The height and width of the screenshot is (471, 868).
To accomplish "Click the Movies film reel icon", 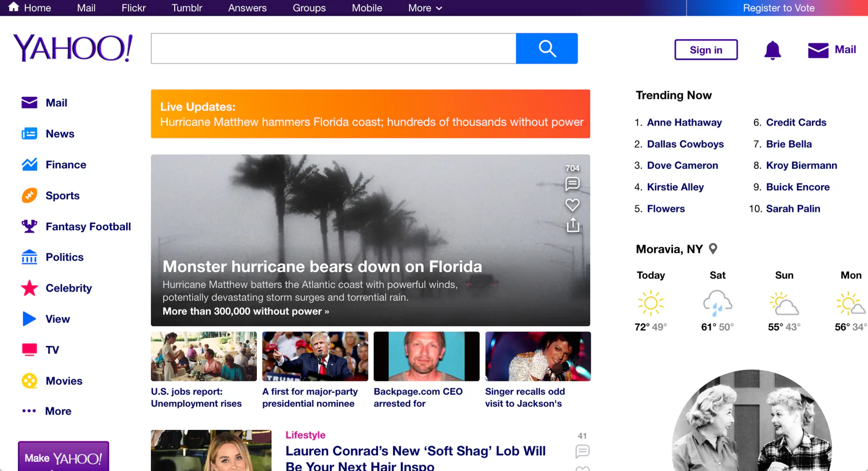I will (30, 381).
